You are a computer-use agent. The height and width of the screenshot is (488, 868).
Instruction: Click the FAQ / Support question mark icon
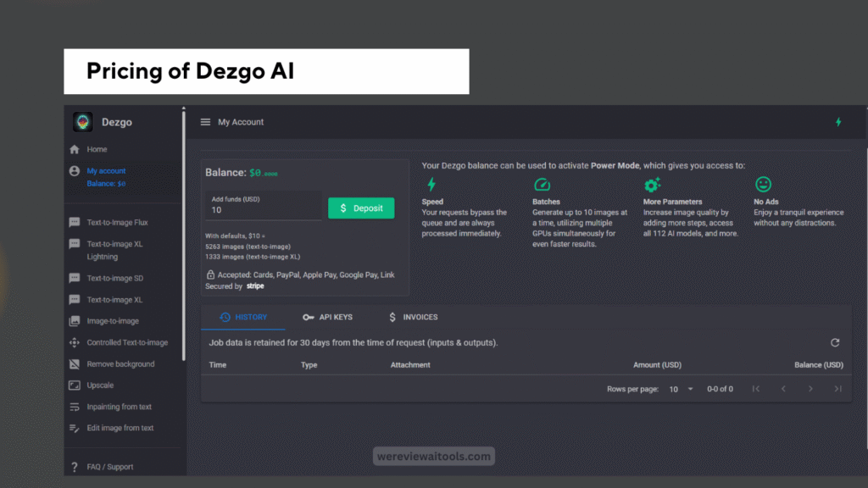[x=75, y=467]
